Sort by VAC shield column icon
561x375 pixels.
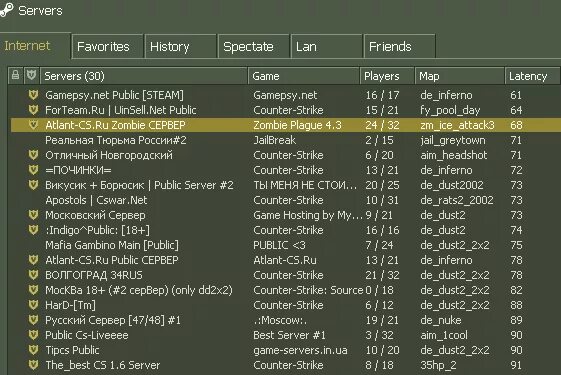(x=31, y=75)
